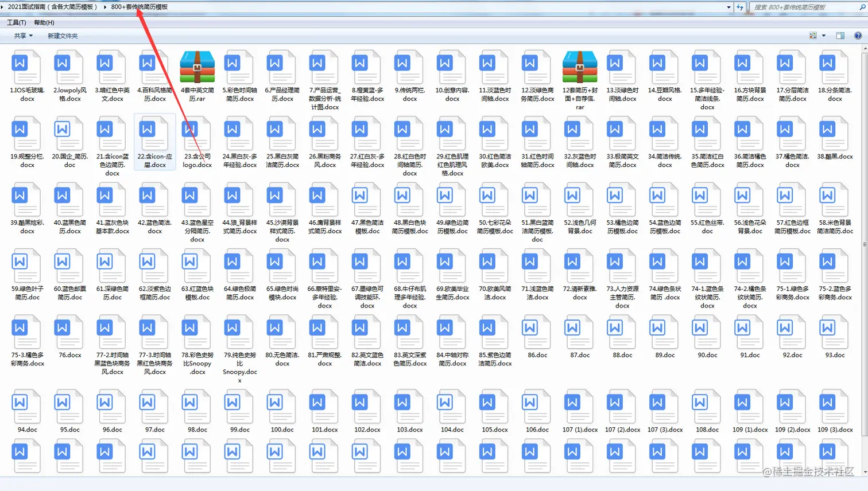Select file name 54.蓝色边简历模板.doc
868x491 pixels.
pos(665,227)
